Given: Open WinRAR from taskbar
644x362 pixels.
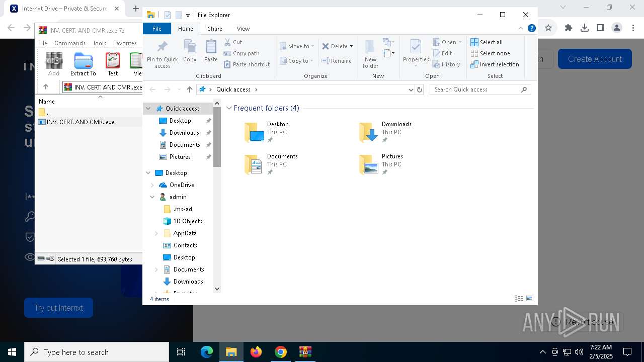Looking at the screenshot, I should tap(305, 352).
